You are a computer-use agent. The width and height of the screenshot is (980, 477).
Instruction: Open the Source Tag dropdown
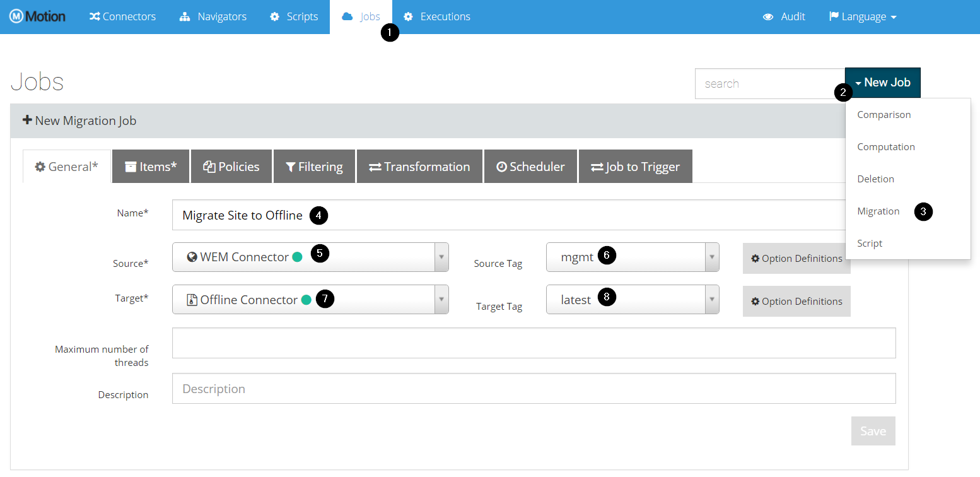coord(633,257)
